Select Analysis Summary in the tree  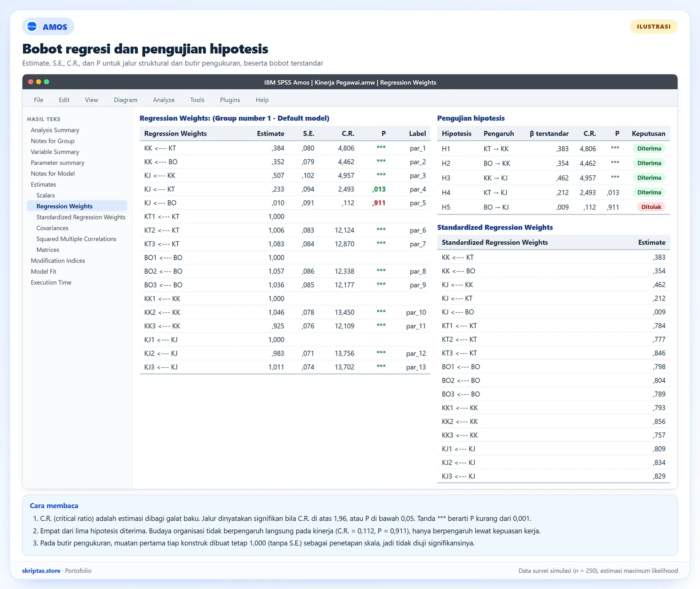(x=55, y=130)
